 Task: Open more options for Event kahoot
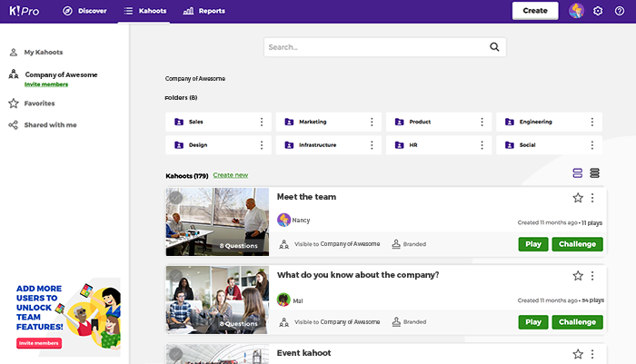point(592,354)
